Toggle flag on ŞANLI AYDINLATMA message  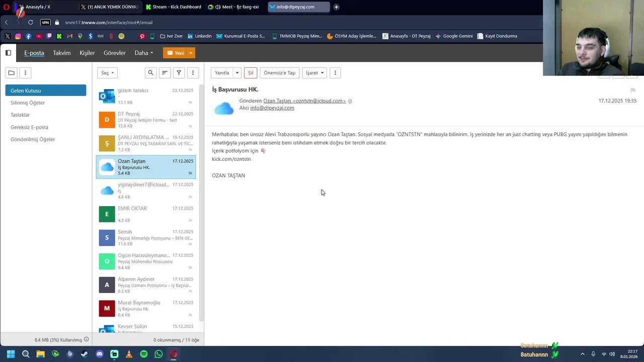point(190,150)
